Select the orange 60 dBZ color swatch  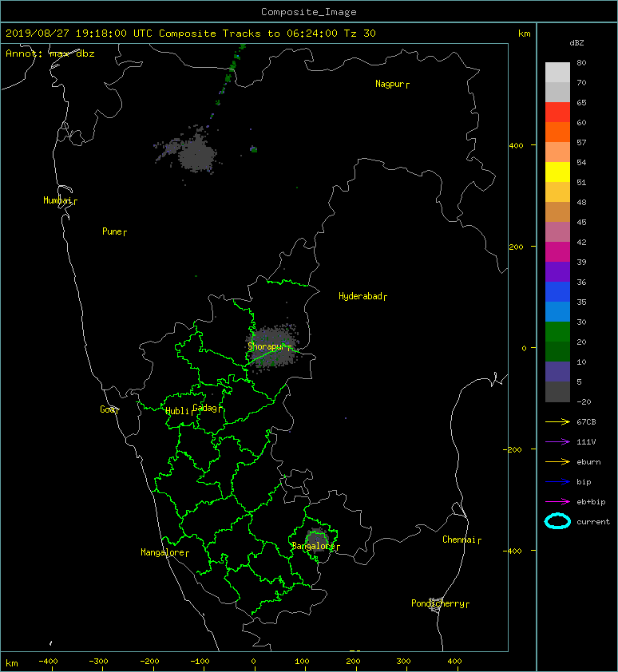coord(557,132)
